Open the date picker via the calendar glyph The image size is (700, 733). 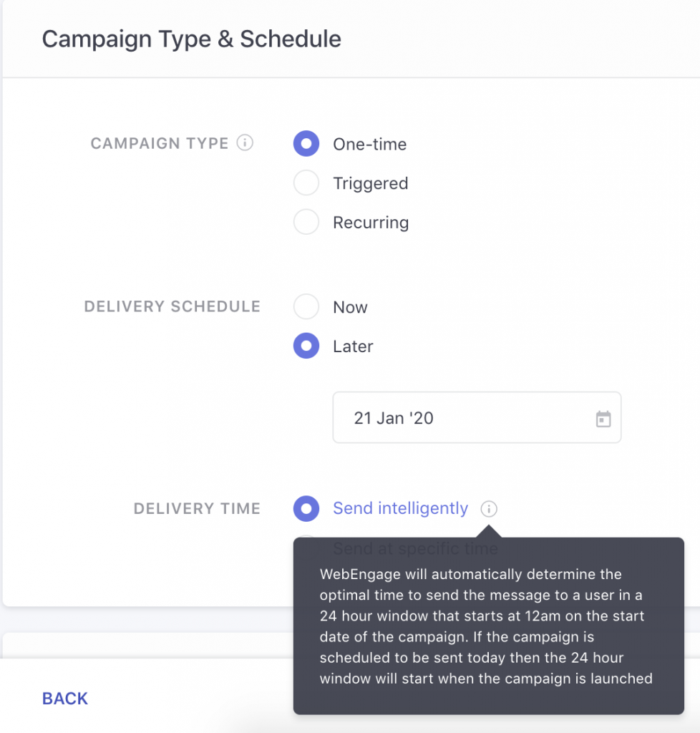pyautogui.click(x=603, y=417)
